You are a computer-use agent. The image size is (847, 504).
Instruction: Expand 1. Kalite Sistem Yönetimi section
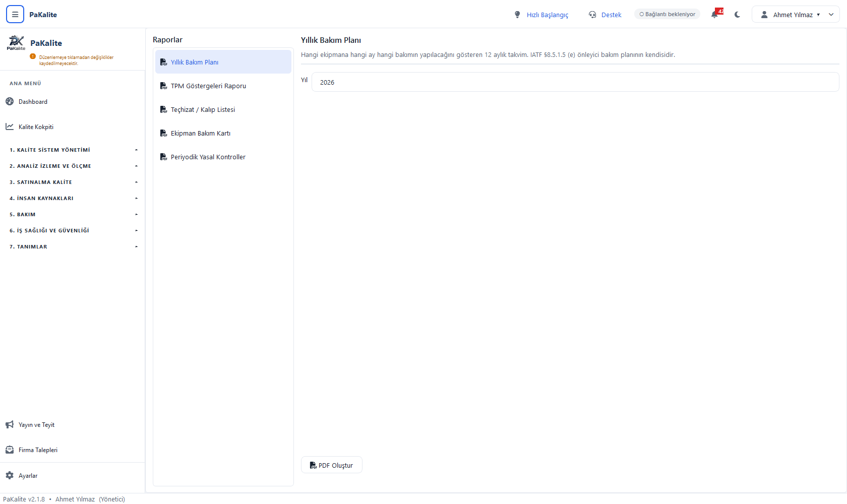click(73, 150)
